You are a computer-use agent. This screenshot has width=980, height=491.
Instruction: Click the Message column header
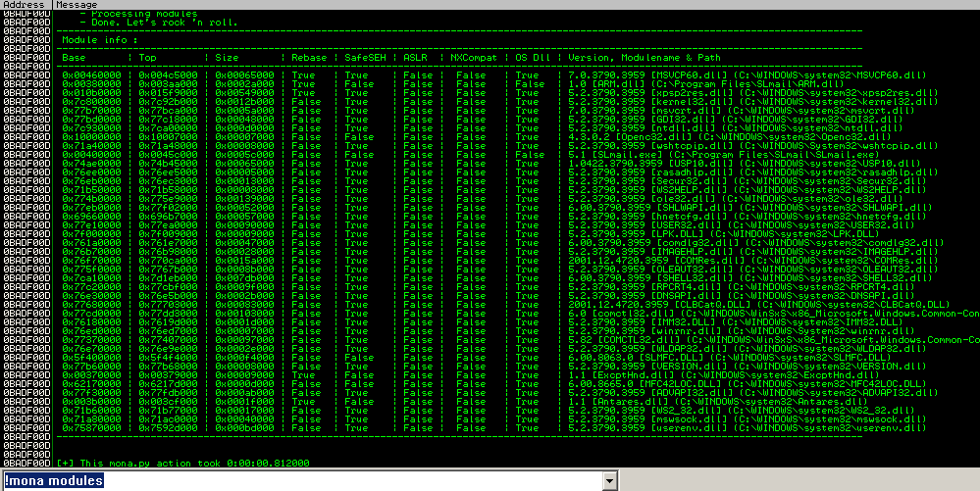pyautogui.click(x=516, y=4)
